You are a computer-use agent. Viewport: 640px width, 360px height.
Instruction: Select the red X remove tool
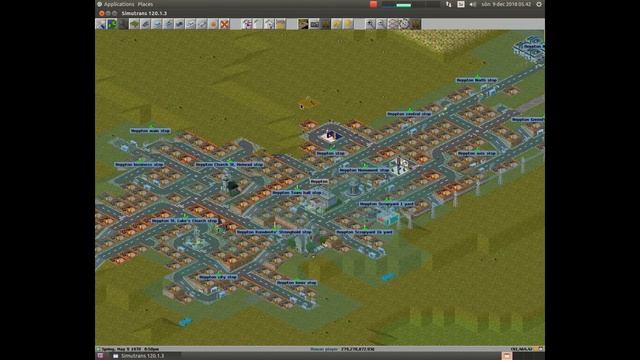pyautogui.click(x=224, y=24)
